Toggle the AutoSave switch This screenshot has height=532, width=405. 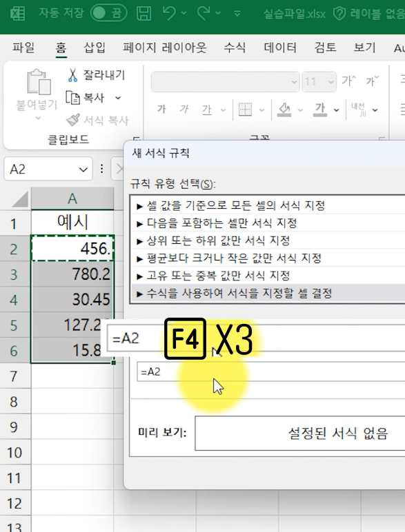(x=109, y=14)
